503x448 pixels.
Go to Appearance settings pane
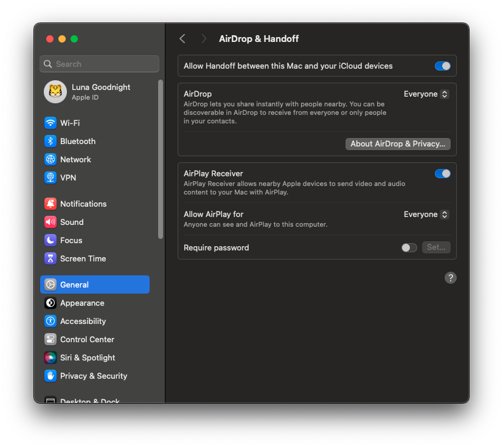[82, 303]
